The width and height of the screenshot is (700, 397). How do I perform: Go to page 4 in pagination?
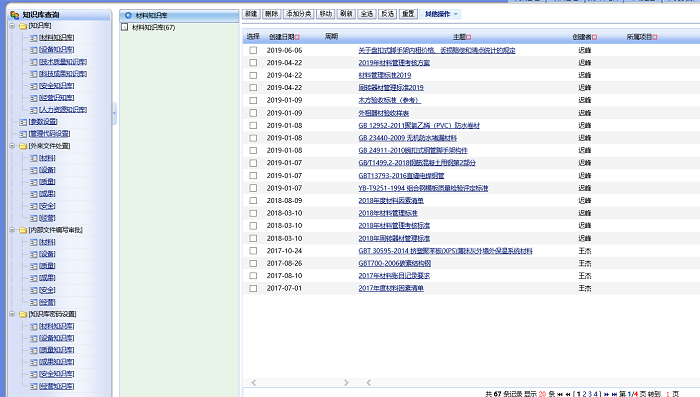click(595, 394)
